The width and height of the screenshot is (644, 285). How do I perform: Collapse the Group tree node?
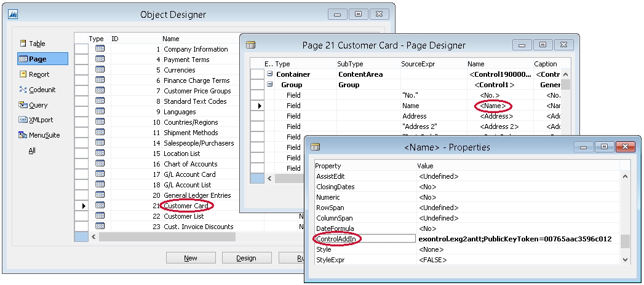[269, 85]
